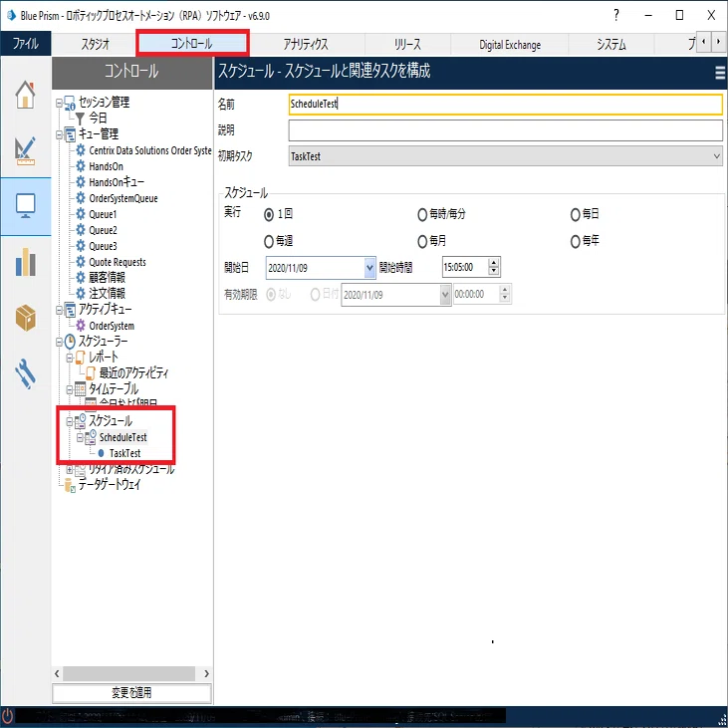Click the 最近のアクティビティ report icon
This screenshot has height=728, width=728.
91,372
